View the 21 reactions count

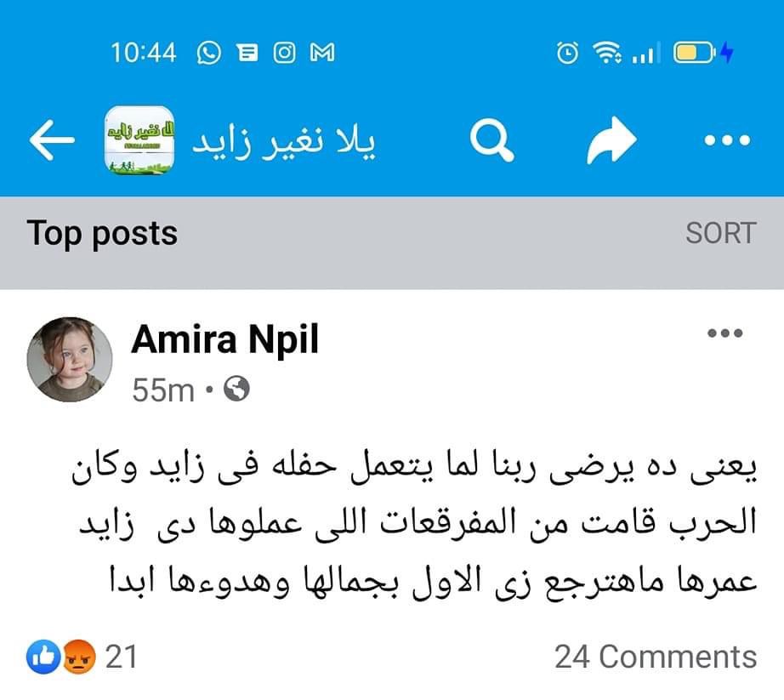point(121,657)
